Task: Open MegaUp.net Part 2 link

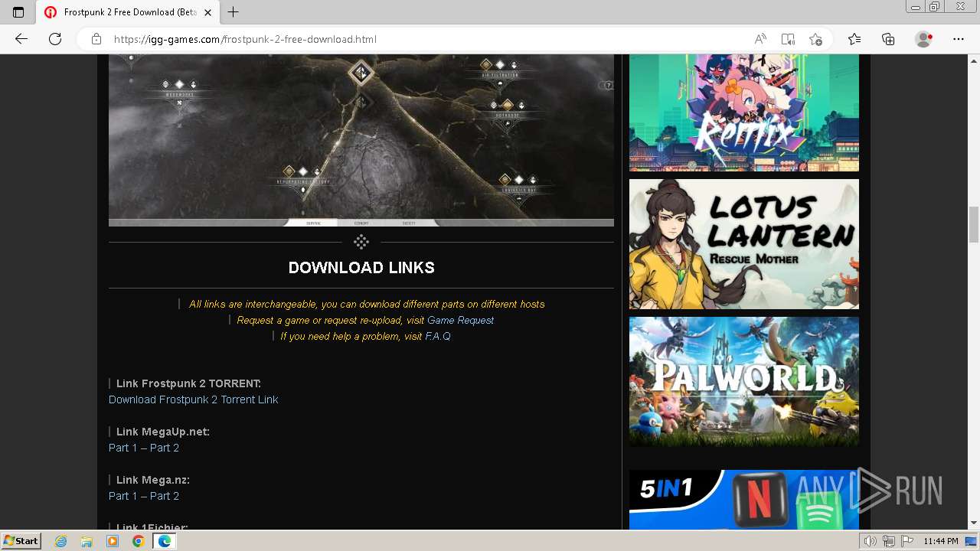Action: pos(165,448)
